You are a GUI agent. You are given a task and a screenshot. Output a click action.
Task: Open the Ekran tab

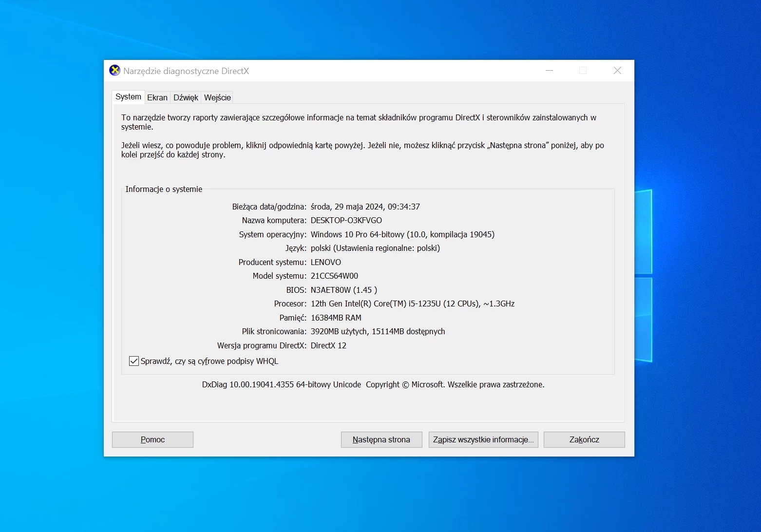[157, 97]
